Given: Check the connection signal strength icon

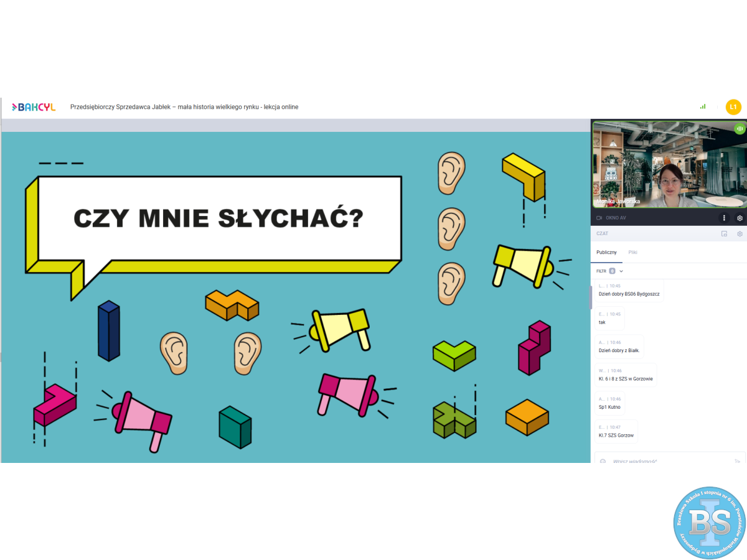Looking at the screenshot, I should 703,107.
